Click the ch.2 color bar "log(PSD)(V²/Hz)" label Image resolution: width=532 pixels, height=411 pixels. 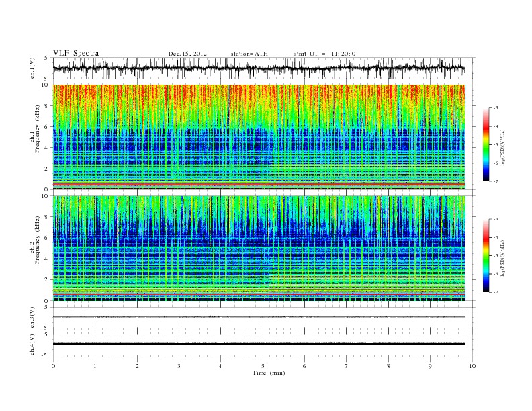coord(502,258)
